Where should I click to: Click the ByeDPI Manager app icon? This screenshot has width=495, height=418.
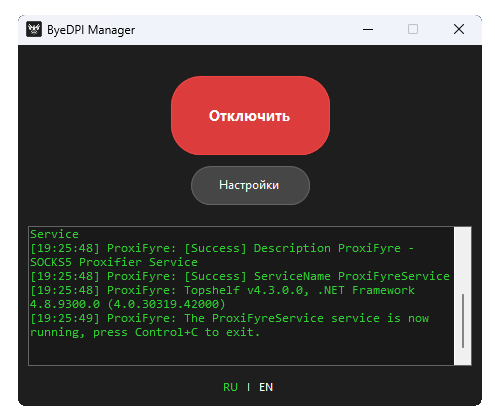(x=34, y=29)
